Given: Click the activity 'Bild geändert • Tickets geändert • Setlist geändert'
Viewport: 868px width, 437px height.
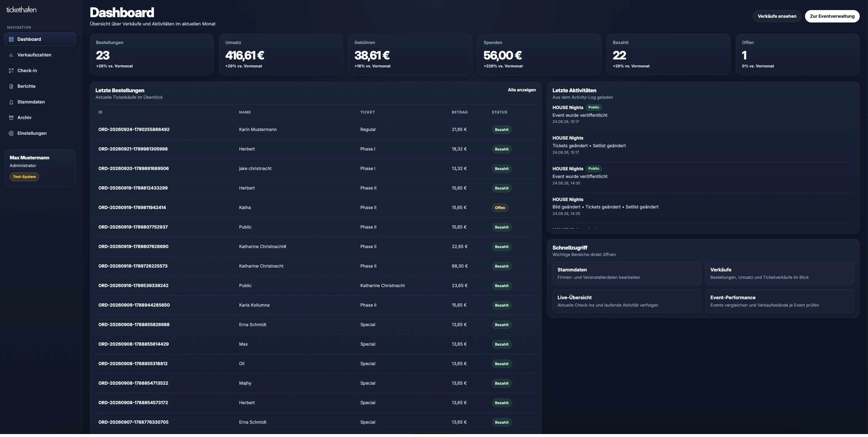Looking at the screenshot, I should point(605,207).
